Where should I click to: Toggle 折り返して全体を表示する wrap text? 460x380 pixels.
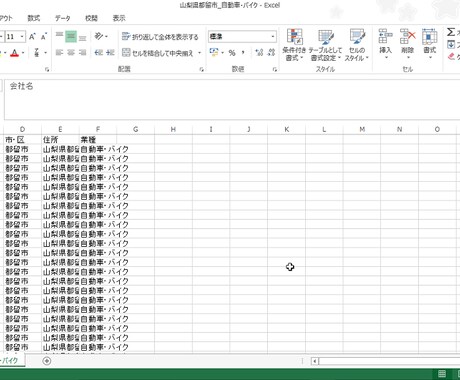160,37
